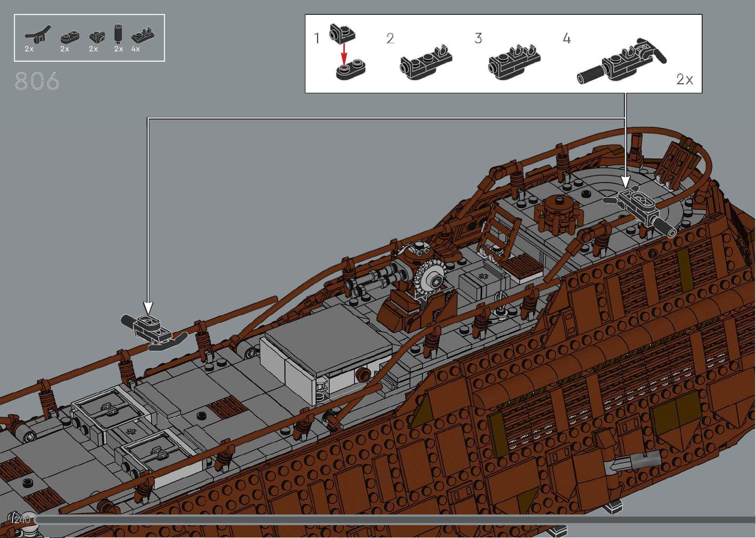756x538 pixels.
Task: Click sub-step number 3 in callout box
Action: pos(478,38)
